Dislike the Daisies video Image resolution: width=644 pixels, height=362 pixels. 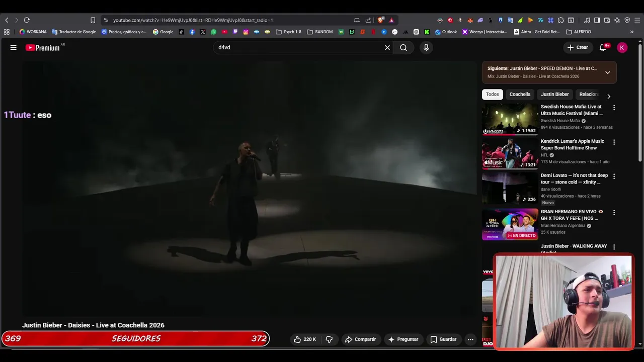329,339
